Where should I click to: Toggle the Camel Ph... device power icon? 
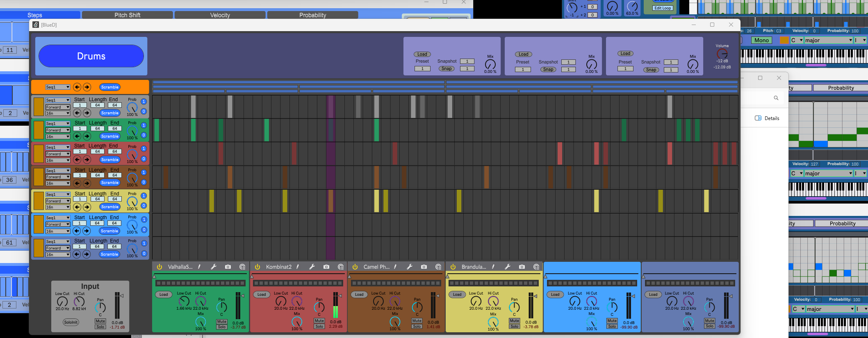355,267
